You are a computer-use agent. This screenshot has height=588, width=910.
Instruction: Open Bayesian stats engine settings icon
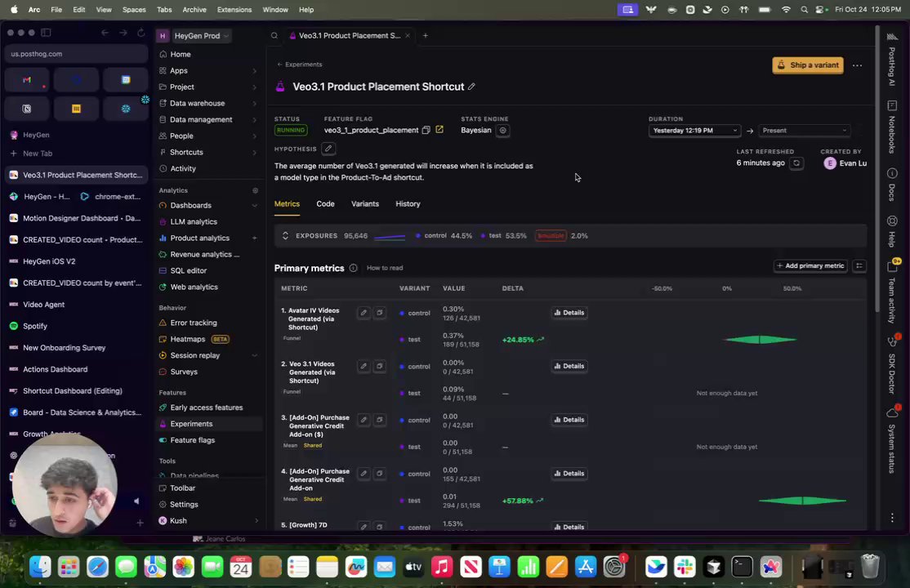pyautogui.click(x=503, y=131)
